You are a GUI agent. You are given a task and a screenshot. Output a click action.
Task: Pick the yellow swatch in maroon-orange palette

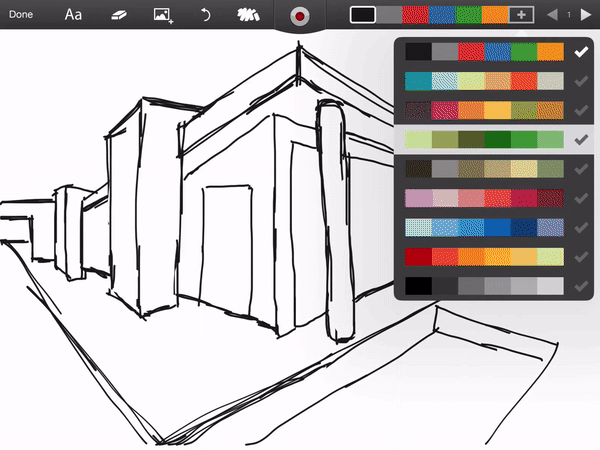tap(497, 110)
